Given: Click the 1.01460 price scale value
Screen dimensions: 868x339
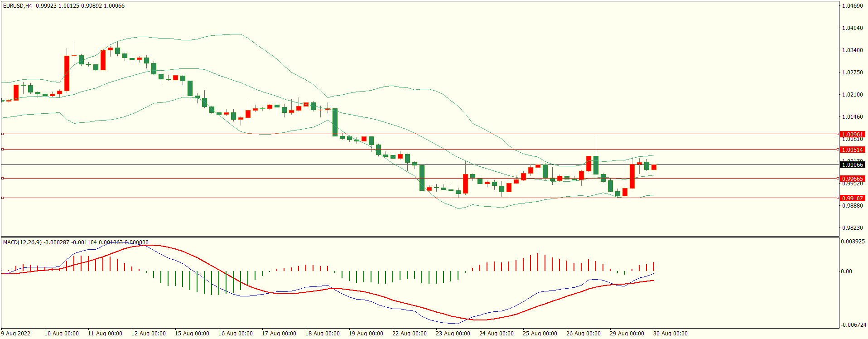Looking at the screenshot, I should 852,117.
